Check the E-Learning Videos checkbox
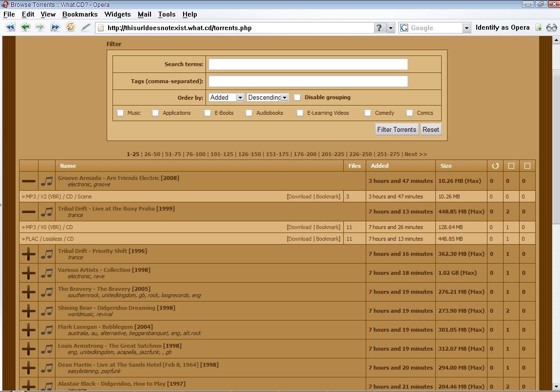 coord(300,113)
